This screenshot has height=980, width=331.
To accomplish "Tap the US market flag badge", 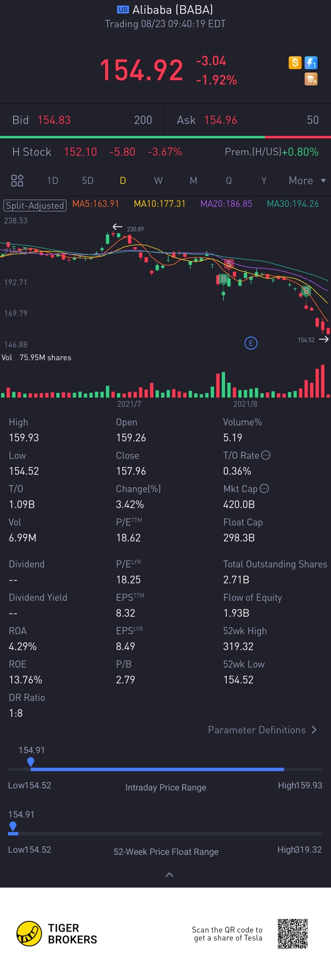I will [123, 9].
